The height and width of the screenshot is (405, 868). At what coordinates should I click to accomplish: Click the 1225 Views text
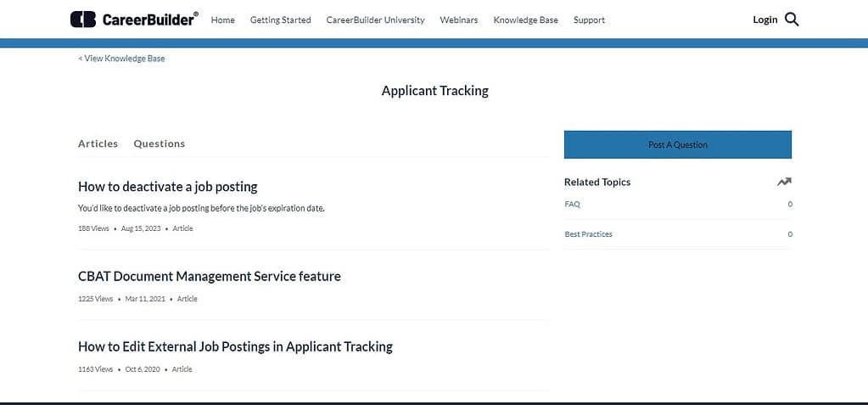[x=95, y=299]
